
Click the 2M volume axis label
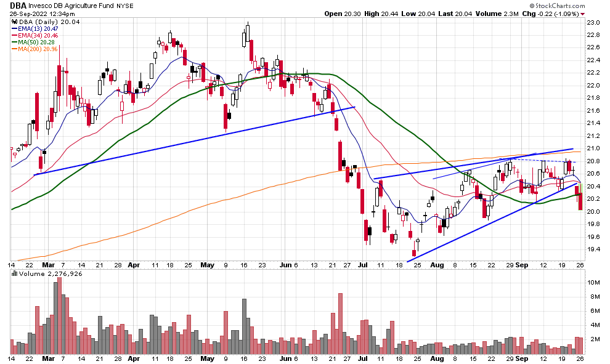tap(595, 339)
